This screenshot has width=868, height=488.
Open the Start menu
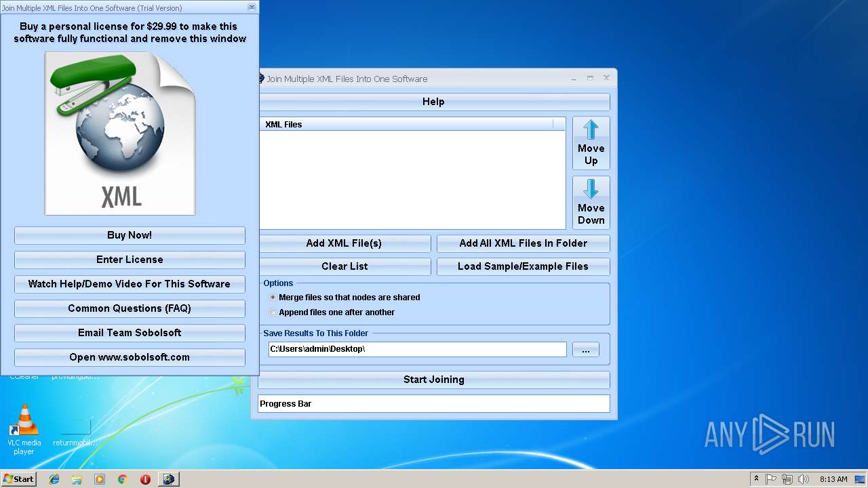(x=18, y=479)
